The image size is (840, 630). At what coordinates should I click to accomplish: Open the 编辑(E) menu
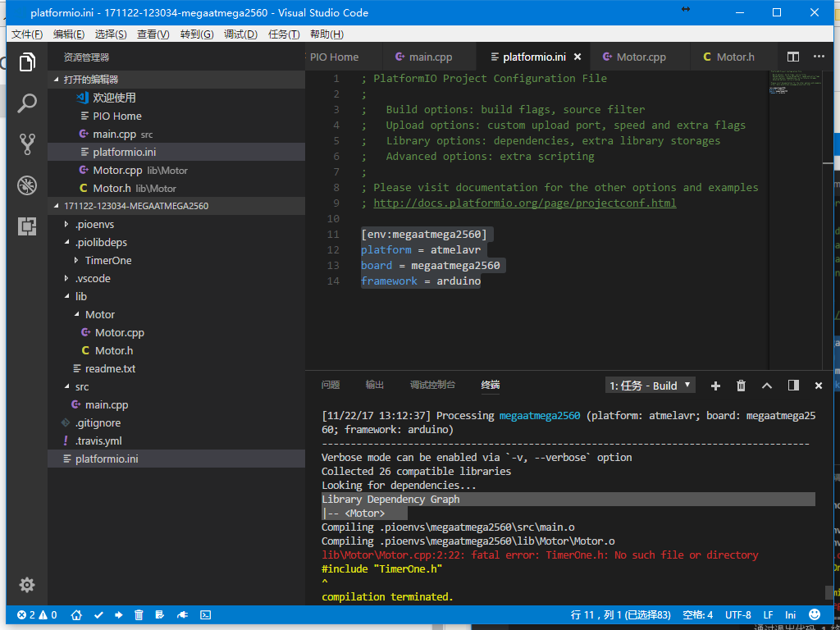point(69,34)
